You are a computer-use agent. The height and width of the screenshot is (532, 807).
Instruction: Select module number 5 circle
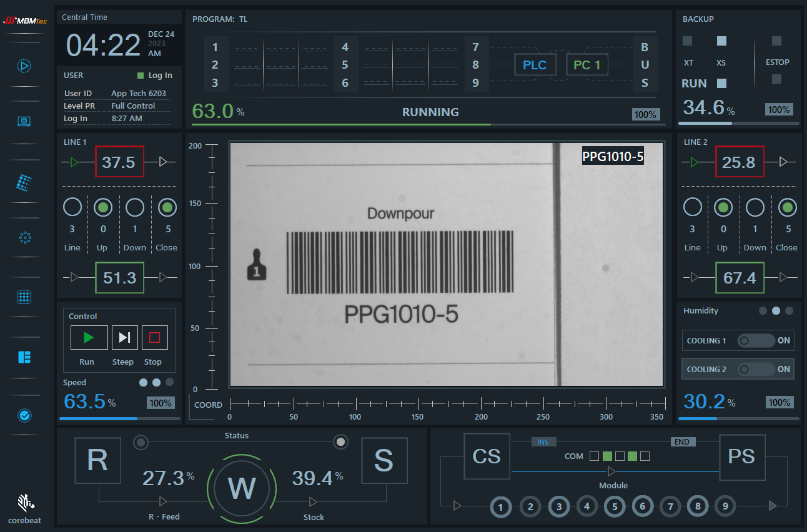[x=615, y=506]
